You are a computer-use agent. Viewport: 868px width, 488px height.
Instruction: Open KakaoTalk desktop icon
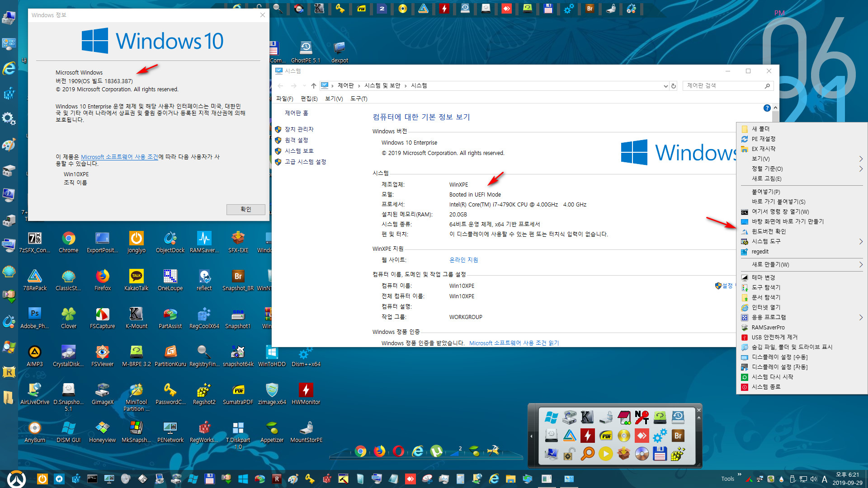pos(136,281)
